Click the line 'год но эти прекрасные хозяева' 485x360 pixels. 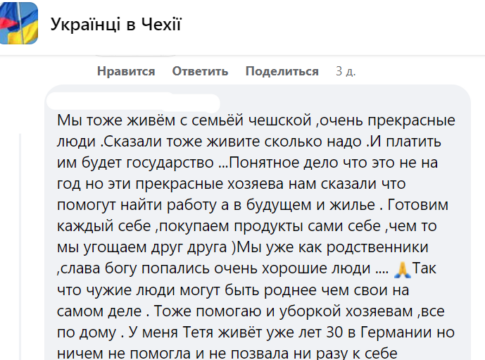click(231, 184)
